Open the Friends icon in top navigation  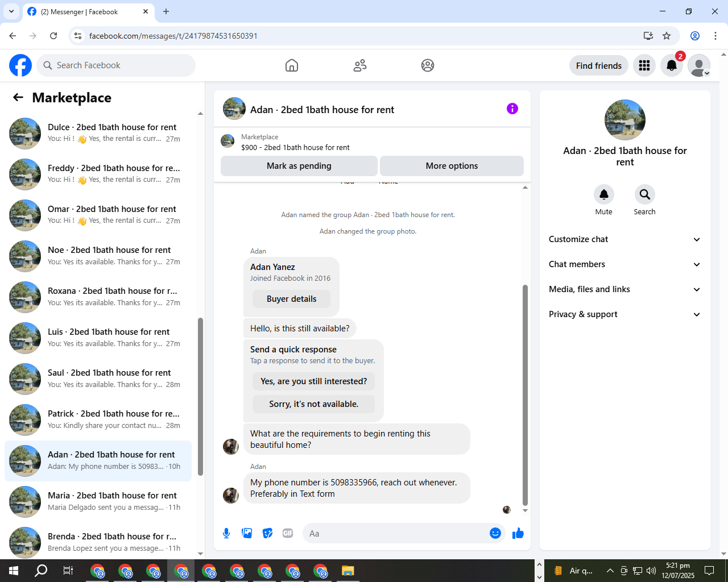(360, 65)
